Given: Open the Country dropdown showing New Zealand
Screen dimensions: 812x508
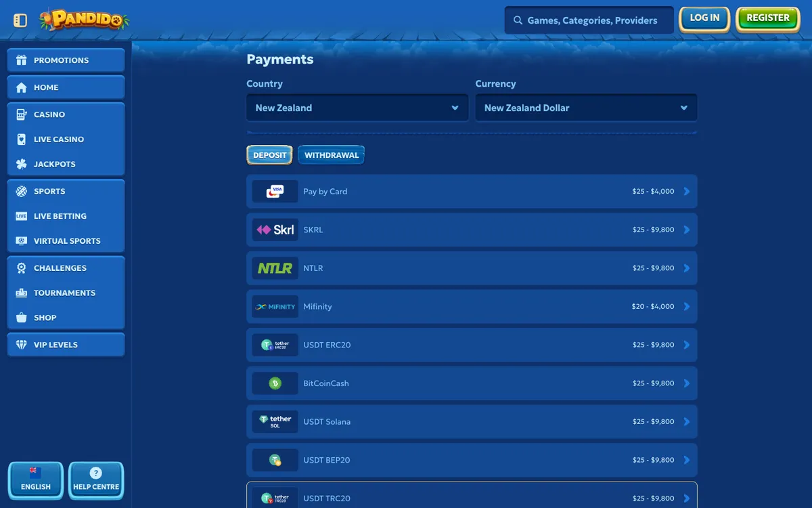Looking at the screenshot, I should 357,108.
